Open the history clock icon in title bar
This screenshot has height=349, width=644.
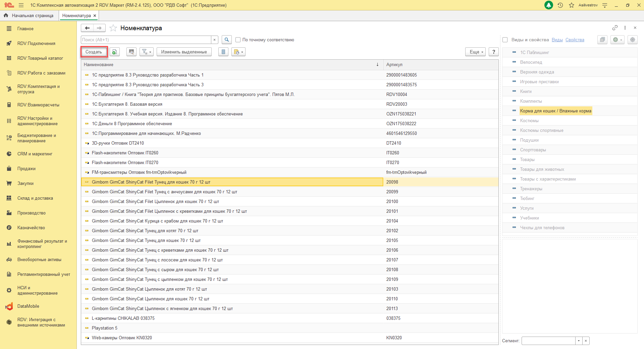[x=560, y=5]
